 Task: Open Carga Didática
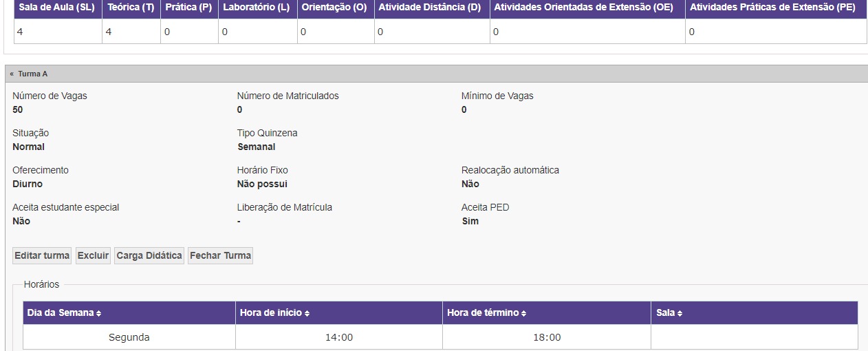149,255
